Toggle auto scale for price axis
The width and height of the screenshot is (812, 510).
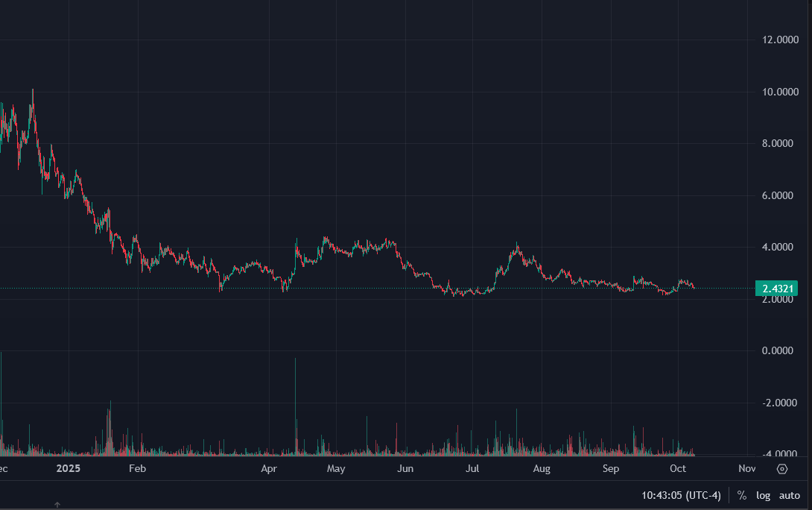(x=789, y=495)
